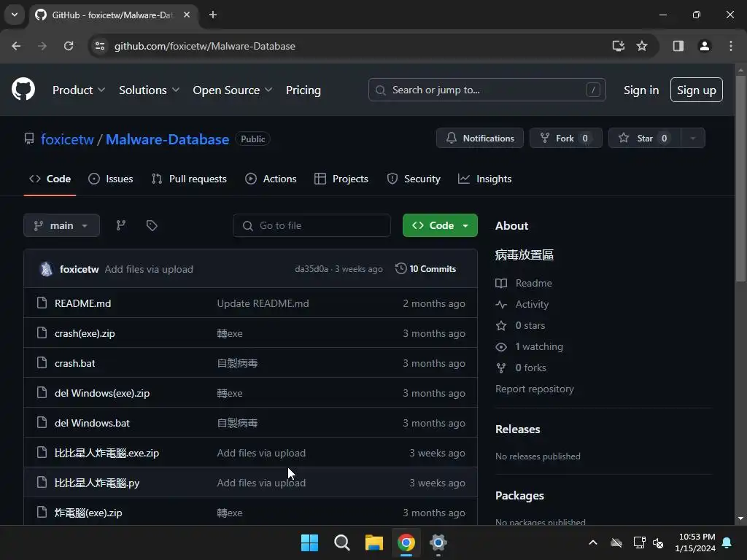The image size is (747, 560).
Task: Open notification bell in system tray
Action: (727, 542)
